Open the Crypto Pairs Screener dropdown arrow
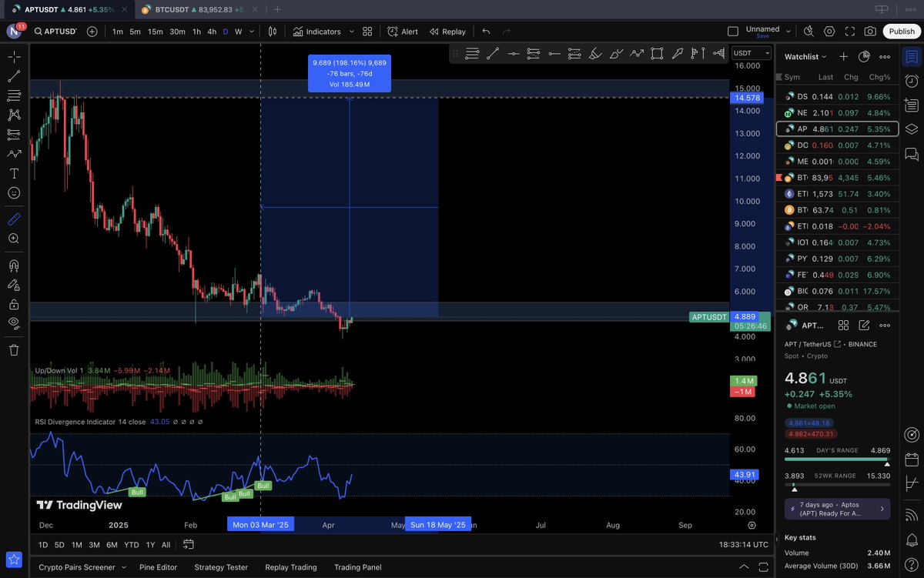The height and width of the screenshot is (578, 924). 123,567
